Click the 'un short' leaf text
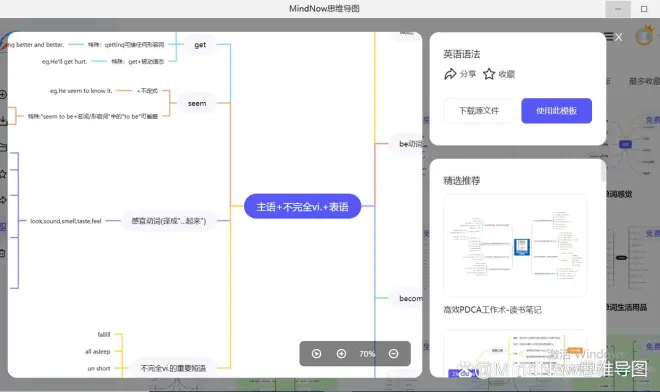This screenshot has height=392, width=660. (99, 368)
